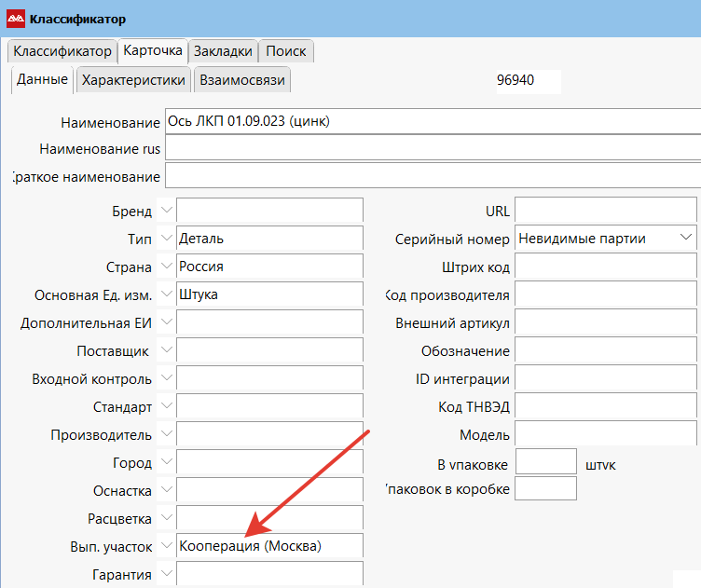The image size is (701, 588).
Task: Expand the Страна dropdown arrow
Action: click(166, 267)
